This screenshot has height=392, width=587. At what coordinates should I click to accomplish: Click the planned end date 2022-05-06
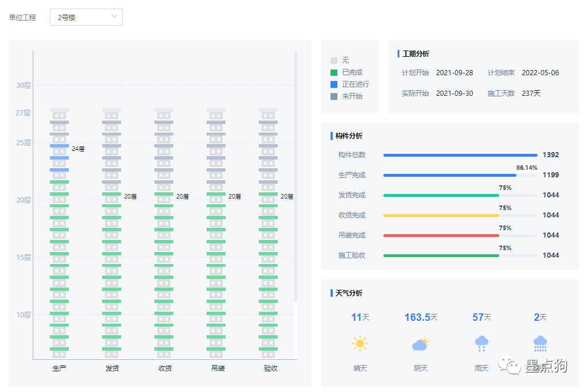coord(540,73)
